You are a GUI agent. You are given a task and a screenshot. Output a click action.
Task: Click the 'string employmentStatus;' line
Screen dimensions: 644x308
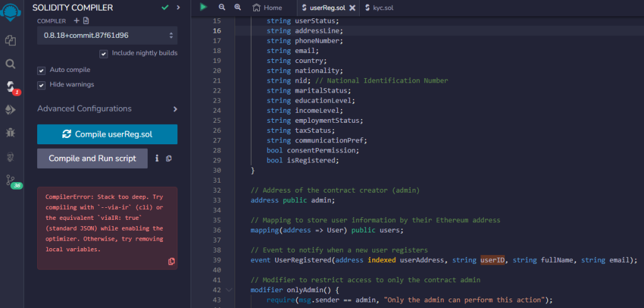point(315,120)
